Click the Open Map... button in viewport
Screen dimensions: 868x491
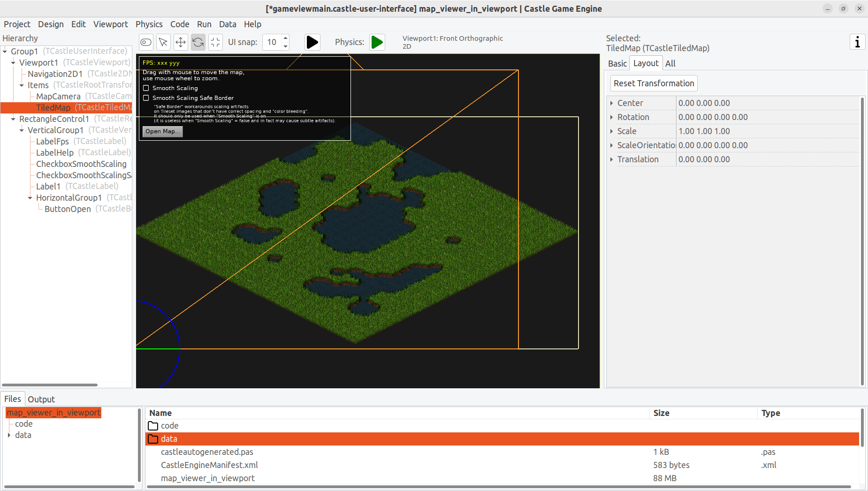(x=162, y=131)
